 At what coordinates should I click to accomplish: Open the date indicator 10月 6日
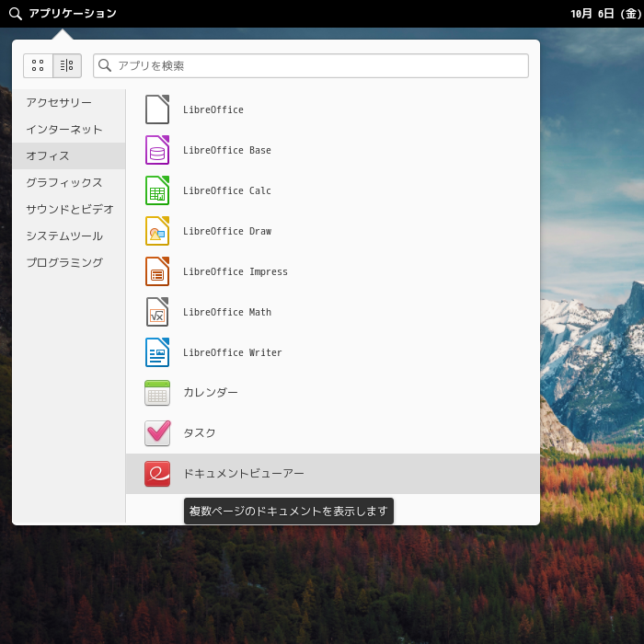[x=606, y=14]
